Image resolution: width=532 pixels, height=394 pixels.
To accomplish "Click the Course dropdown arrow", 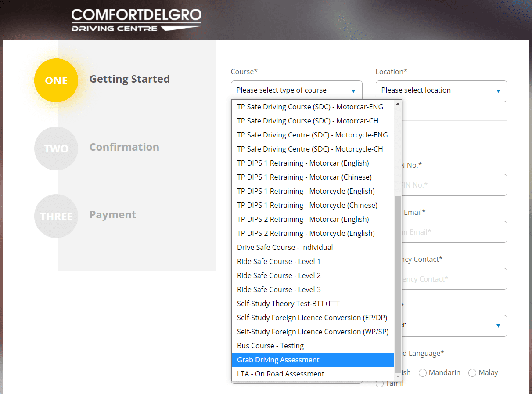I will [353, 91].
